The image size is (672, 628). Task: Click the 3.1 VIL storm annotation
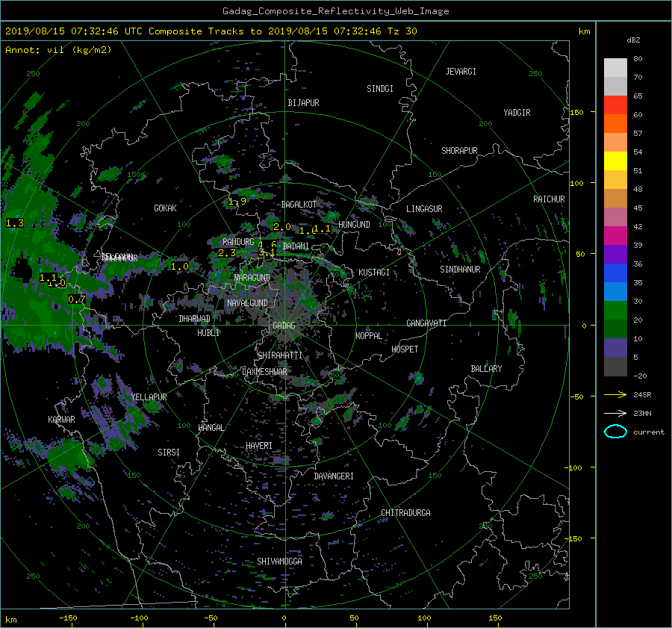[x=267, y=252]
